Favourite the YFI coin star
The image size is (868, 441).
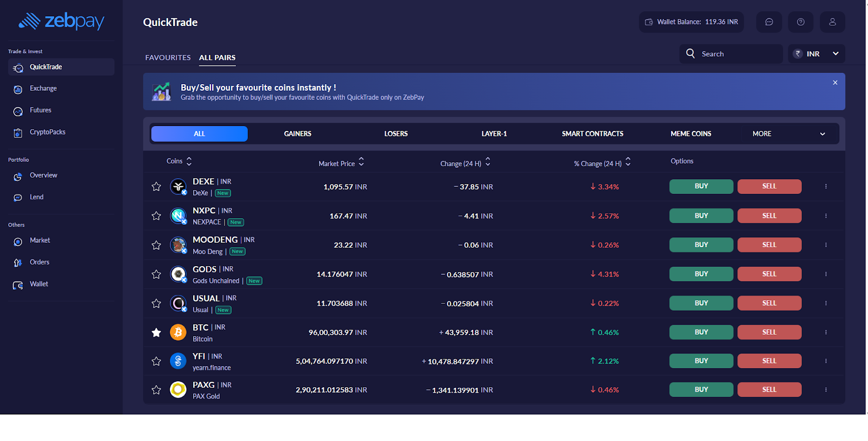(156, 361)
